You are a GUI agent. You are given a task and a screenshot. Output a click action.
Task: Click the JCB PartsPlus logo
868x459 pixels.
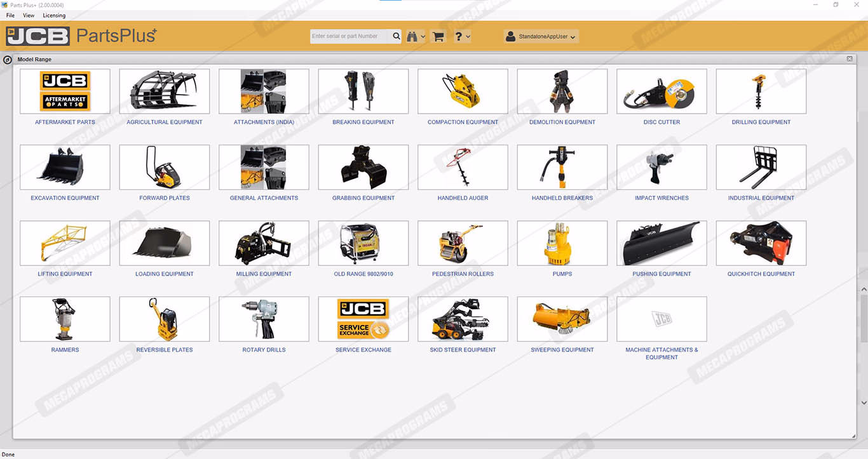click(81, 36)
